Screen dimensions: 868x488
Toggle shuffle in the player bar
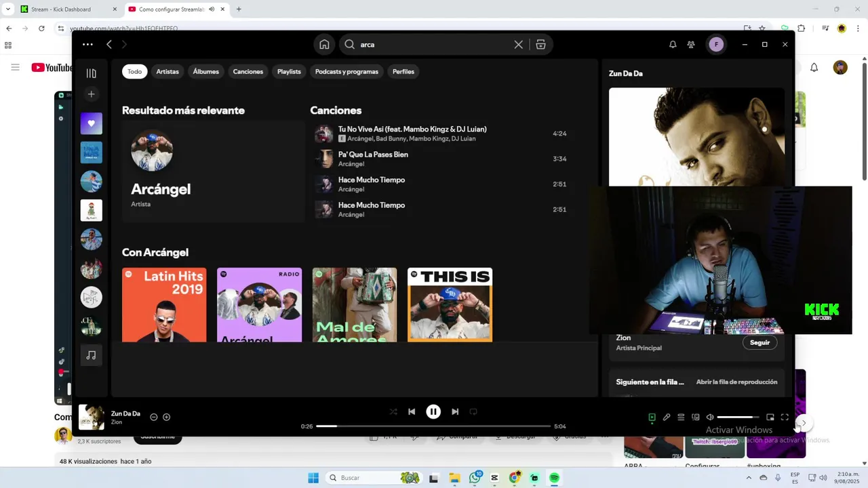[x=393, y=411]
